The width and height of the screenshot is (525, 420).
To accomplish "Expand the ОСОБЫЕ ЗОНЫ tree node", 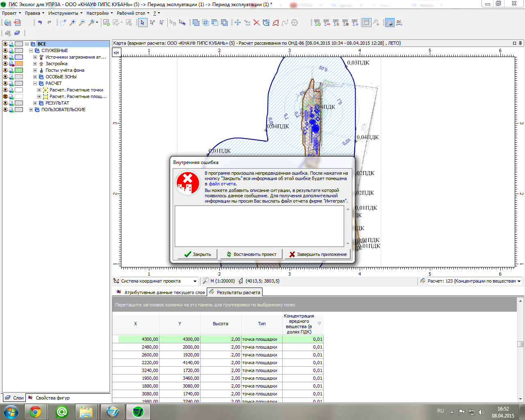I will pyautogui.click(x=35, y=77).
